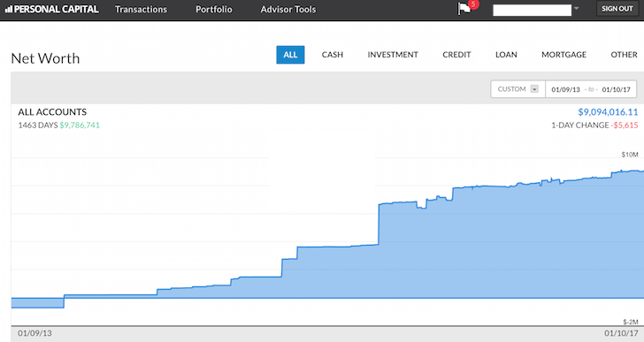644x342 pixels.
Task: Click the 01/09/13 chart axis date
Action: coord(34,333)
